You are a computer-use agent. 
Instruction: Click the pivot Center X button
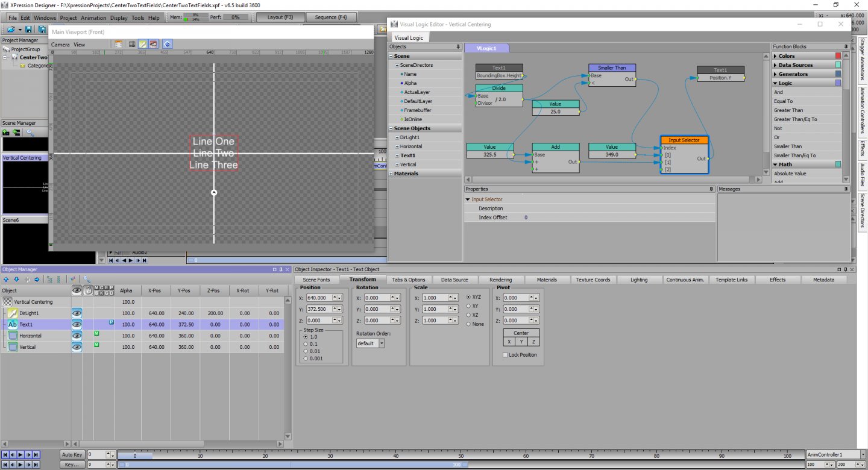(509, 342)
